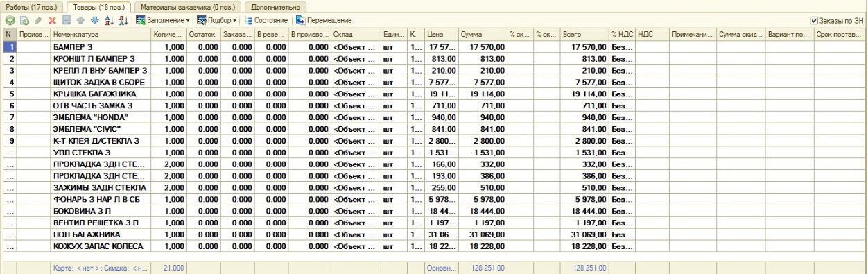Click the Примечани... column header

pos(693,34)
